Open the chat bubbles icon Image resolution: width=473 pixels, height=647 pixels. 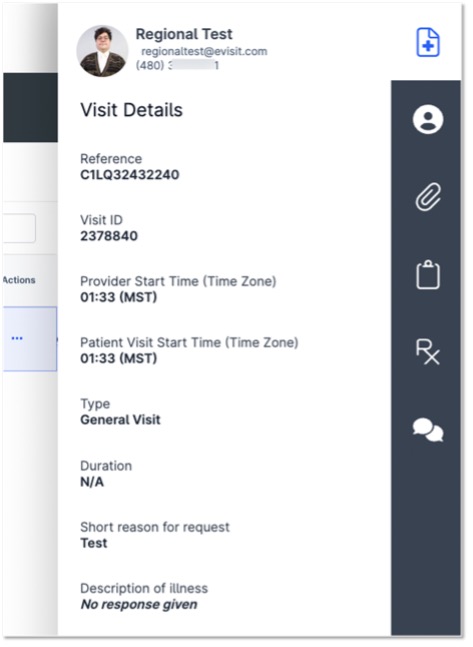point(428,430)
